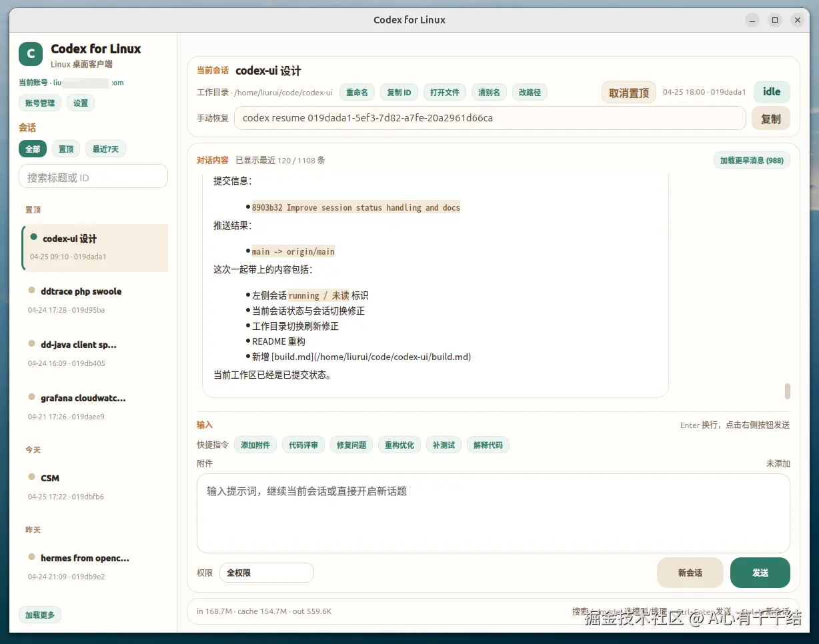This screenshot has height=644, width=819.
Task: Click the conversation vertical scrollbar thumb
Action: [788, 391]
